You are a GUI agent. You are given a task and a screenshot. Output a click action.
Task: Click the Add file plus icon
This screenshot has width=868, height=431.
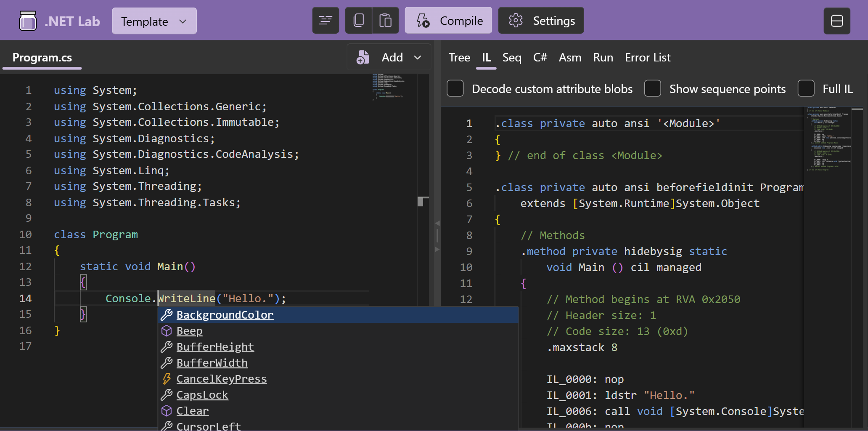click(363, 57)
